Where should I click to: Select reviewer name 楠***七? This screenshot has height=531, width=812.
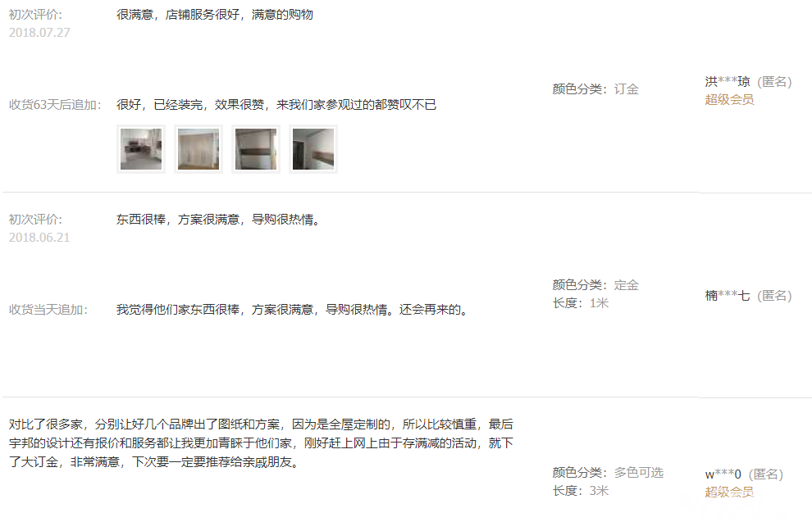point(727,296)
